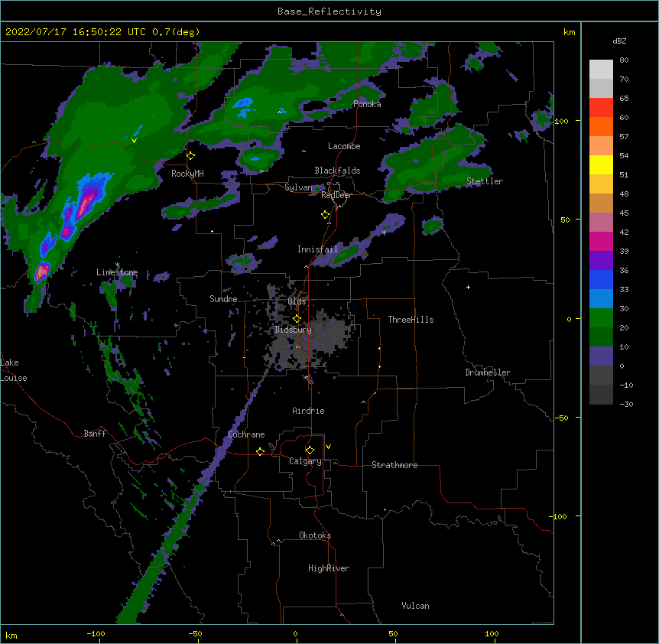Viewport: 659px width, 644px height.
Task: Click the yellow diamond marker above Calgary label
Action: (x=310, y=450)
